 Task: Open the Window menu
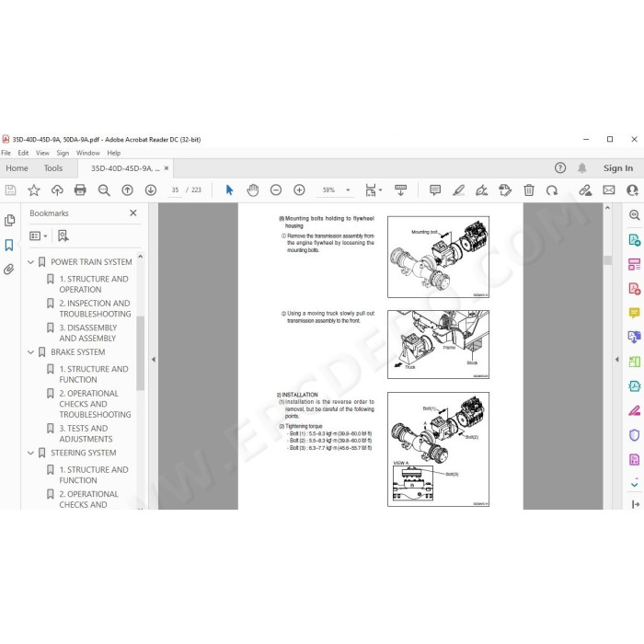tap(88, 153)
